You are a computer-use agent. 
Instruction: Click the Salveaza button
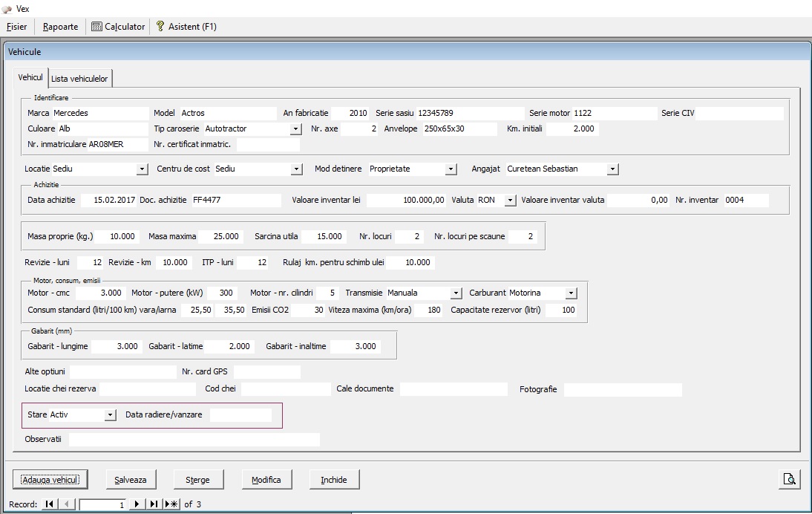click(131, 479)
